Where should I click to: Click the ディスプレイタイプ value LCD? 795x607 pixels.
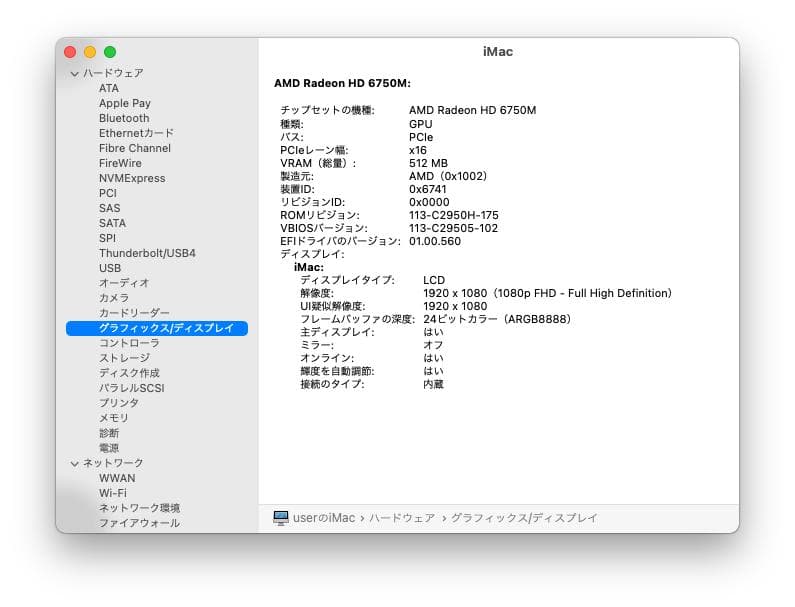point(434,280)
